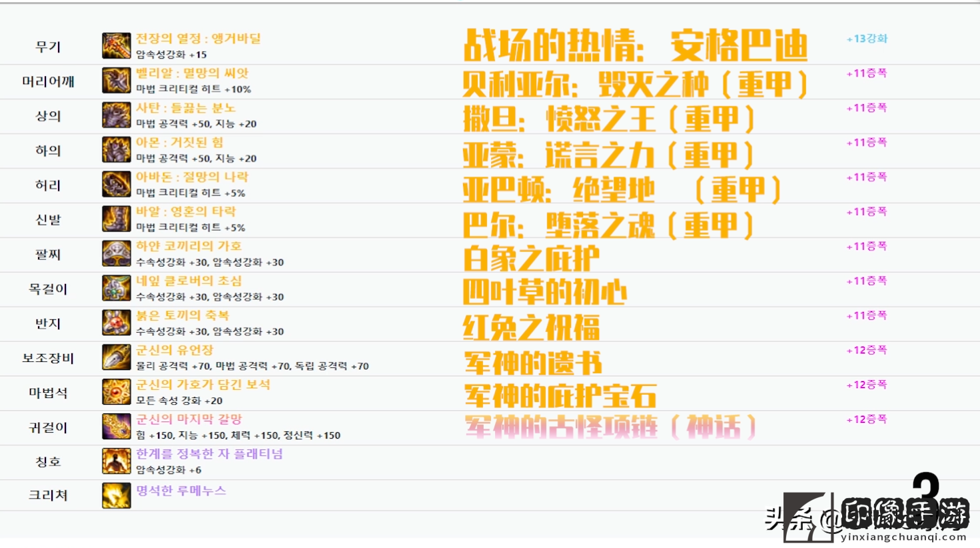
Task: Click the +12증폭 value in the 귀걸이 row
Action: click(867, 420)
